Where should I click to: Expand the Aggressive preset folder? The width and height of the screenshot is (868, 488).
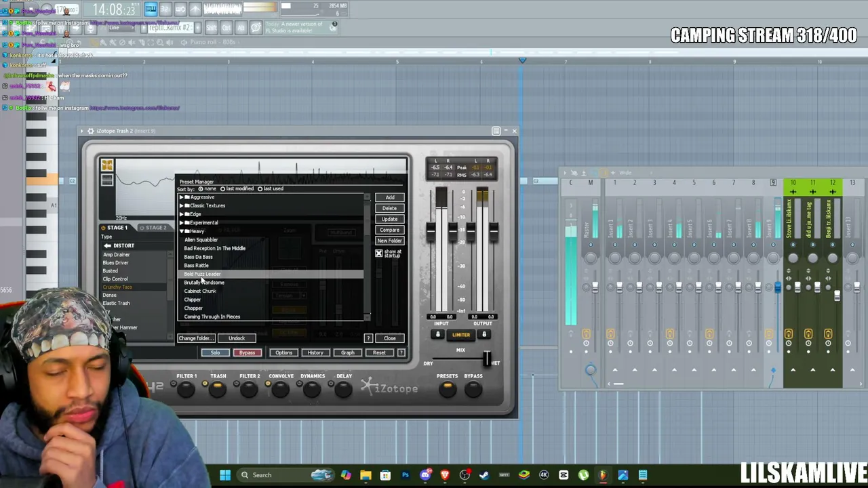(182, 197)
